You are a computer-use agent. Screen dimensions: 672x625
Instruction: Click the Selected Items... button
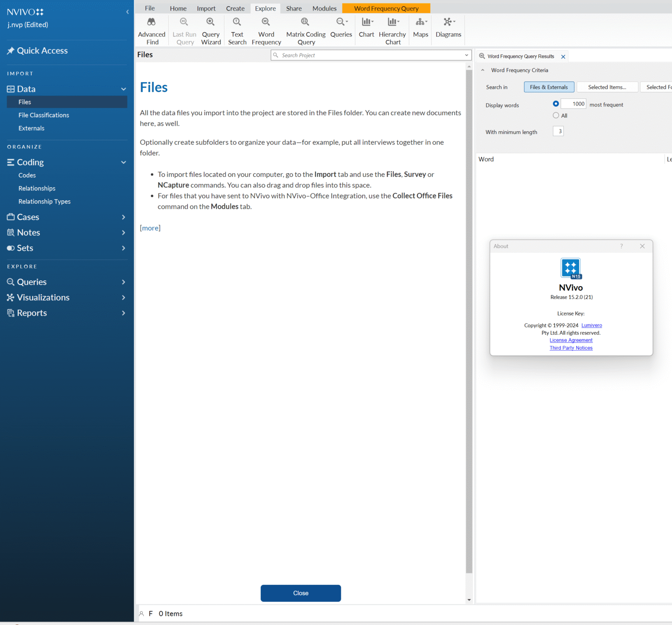click(607, 87)
